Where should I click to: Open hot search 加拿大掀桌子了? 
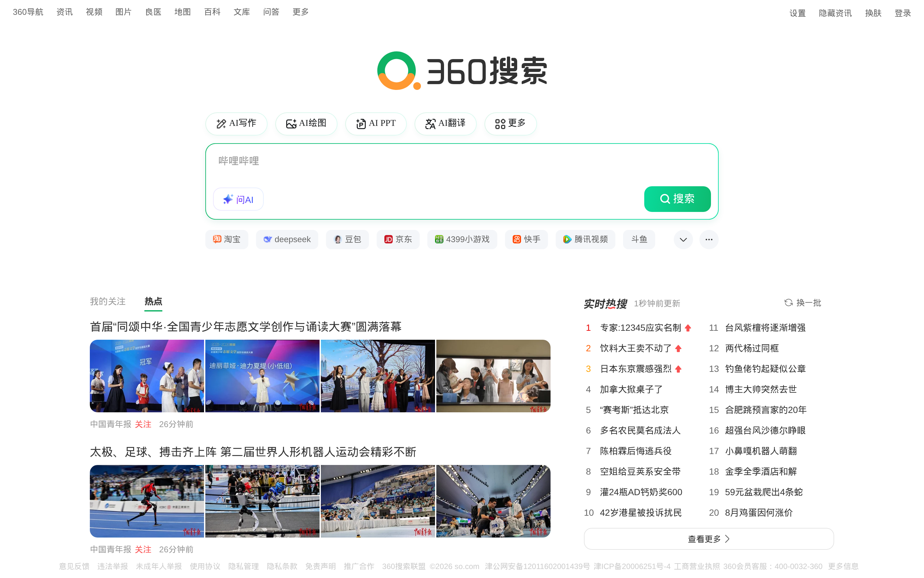point(631,389)
